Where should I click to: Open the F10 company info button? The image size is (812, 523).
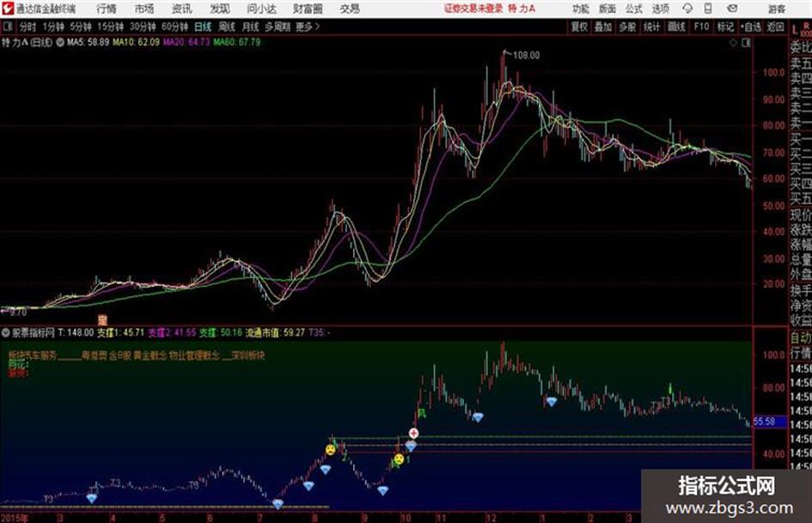click(701, 27)
